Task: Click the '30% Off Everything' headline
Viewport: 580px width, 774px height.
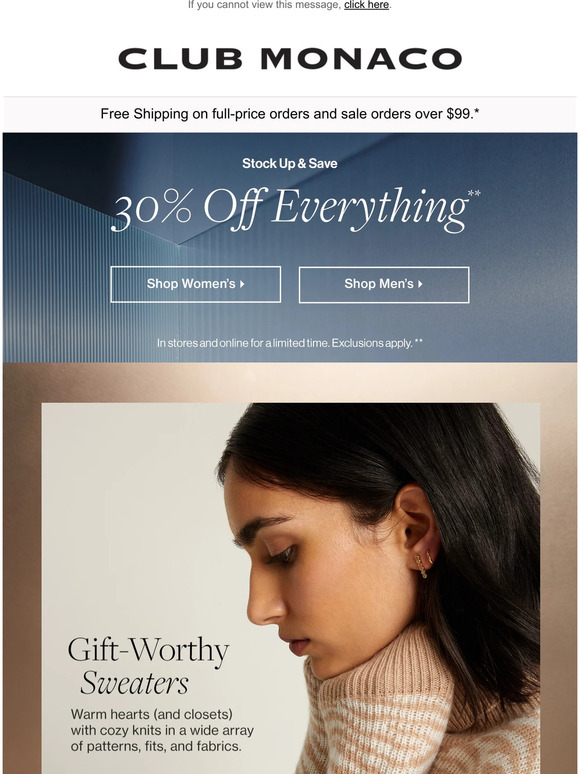Action: click(290, 208)
